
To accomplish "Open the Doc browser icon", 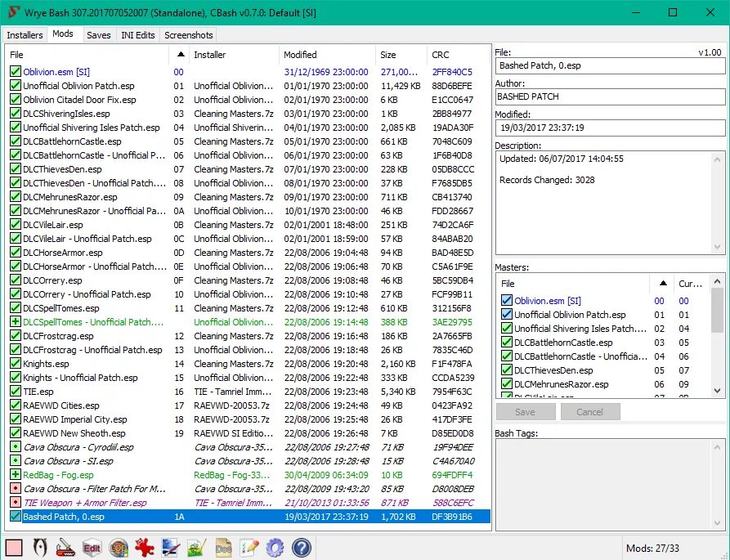I will (x=223, y=548).
